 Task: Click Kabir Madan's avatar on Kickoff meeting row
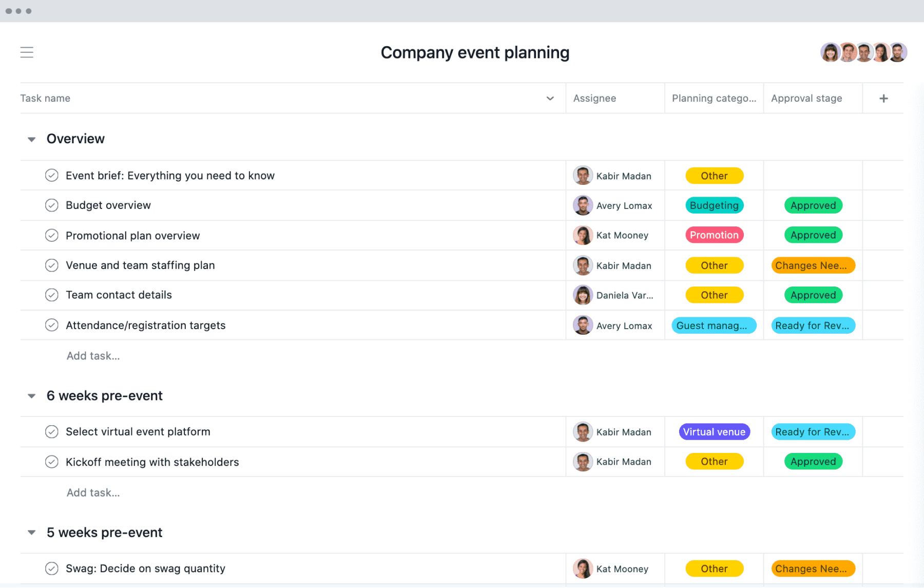(x=583, y=462)
